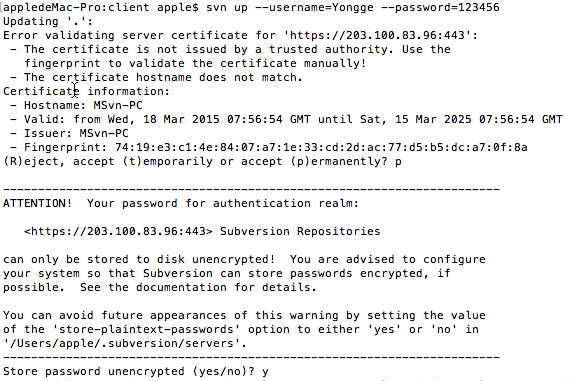This screenshot has width=578, height=381.
Task: Click the /Users/apple/.subversion/servers path
Action: pyautogui.click(x=122, y=343)
